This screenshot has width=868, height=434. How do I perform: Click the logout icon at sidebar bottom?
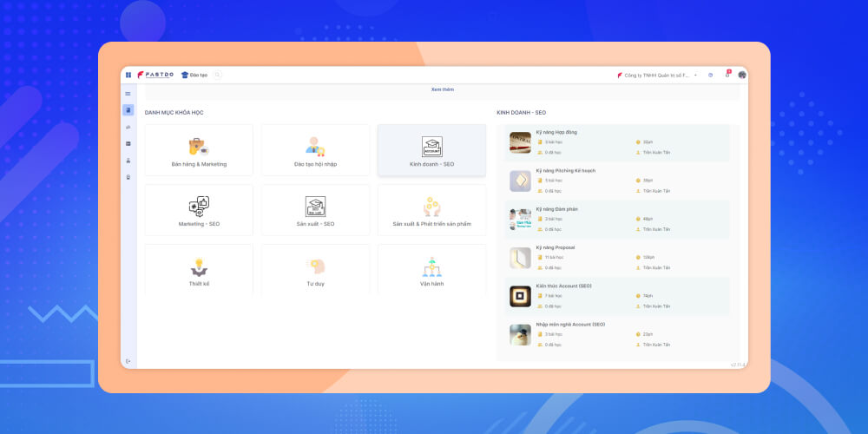[128, 360]
